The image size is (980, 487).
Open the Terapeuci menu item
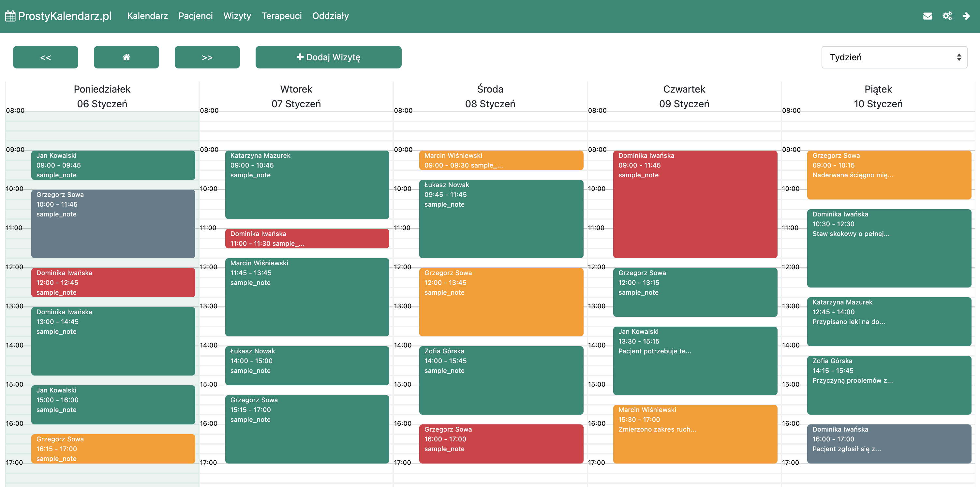point(282,16)
